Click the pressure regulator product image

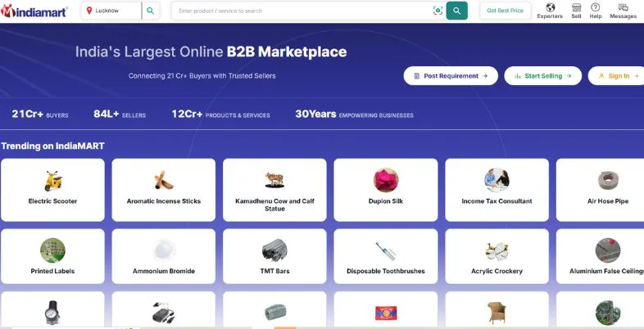tap(52, 313)
